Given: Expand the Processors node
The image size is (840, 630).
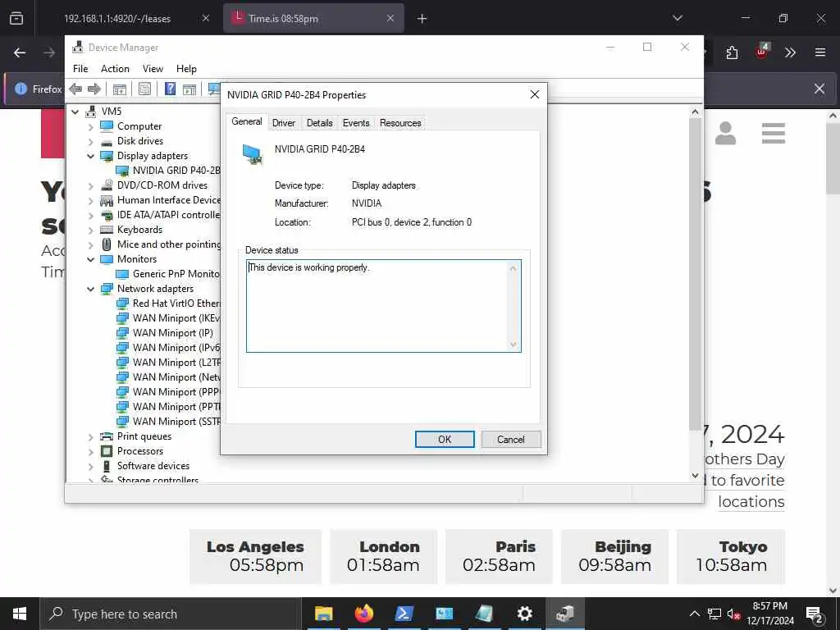Looking at the screenshot, I should click(90, 452).
